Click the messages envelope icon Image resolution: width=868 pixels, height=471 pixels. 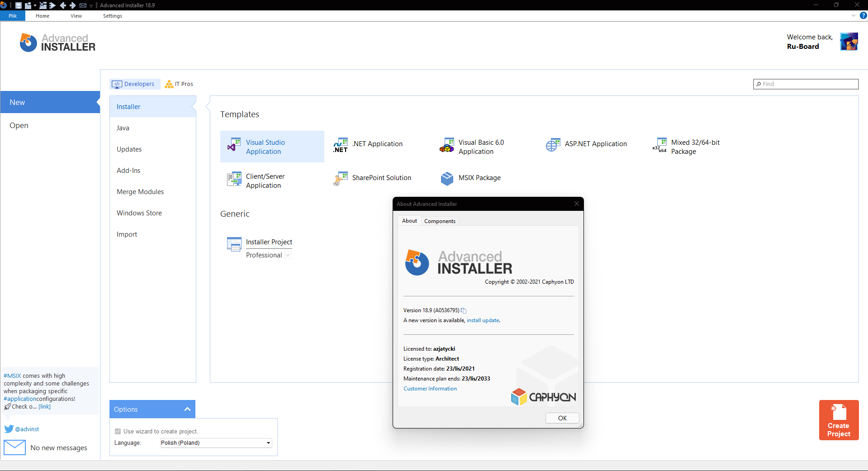click(14, 447)
